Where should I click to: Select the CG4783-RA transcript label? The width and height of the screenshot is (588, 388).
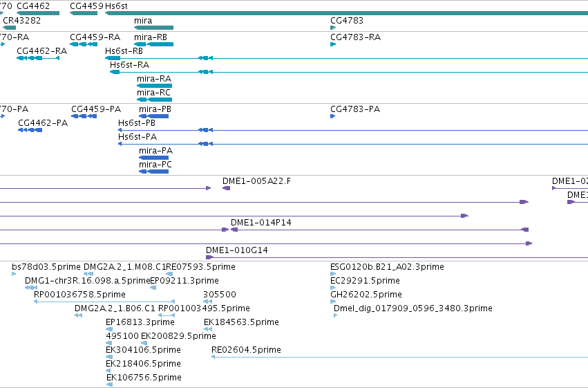pyautogui.click(x=356, y=37)
